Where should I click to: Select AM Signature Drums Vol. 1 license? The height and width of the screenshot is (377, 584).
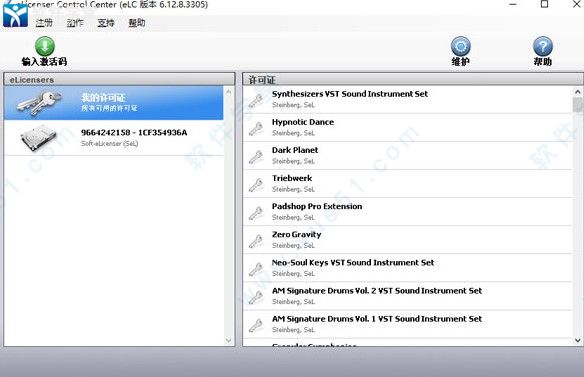pyautogui.click(x=407, y=324)
